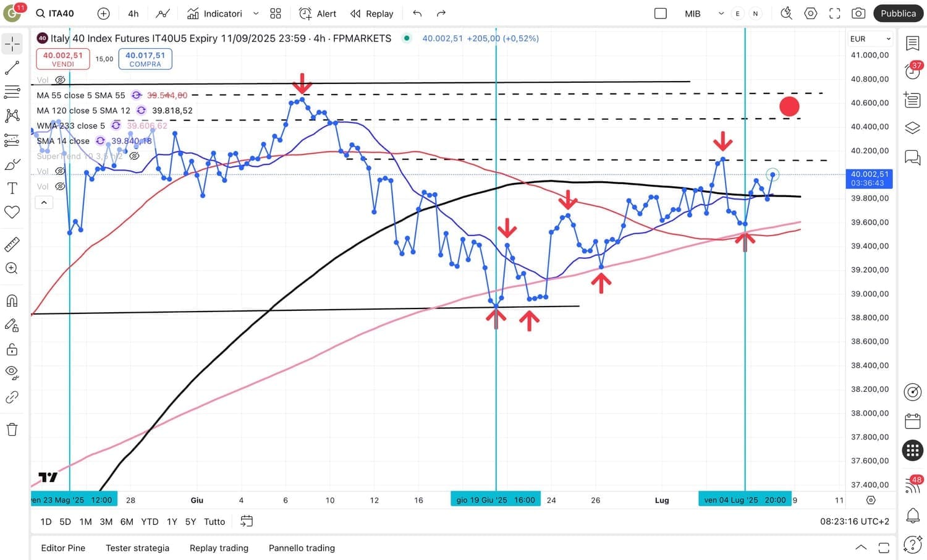Open the watchlist panel in right sidebar

[x=913, y=43]
